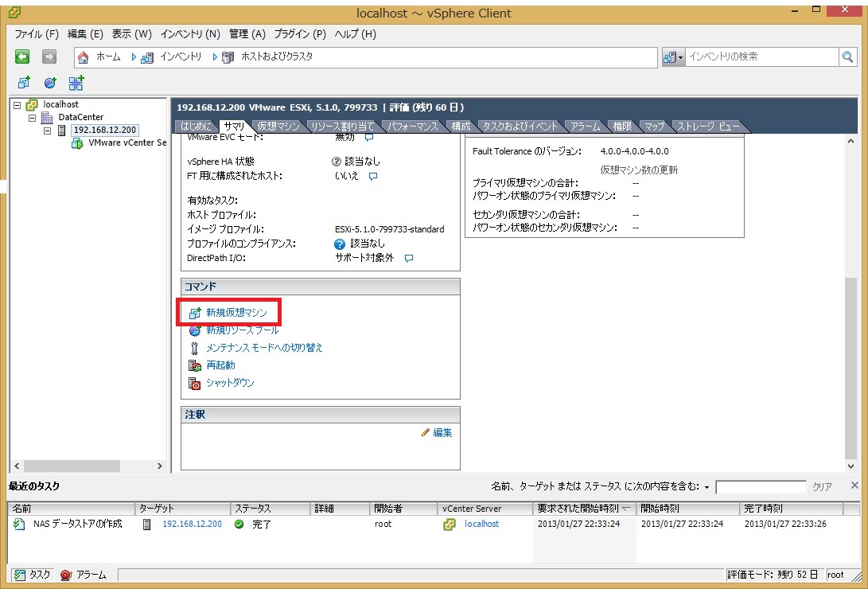
Task: Switch to the パフォーマンス tab
Action: (413, 127)
